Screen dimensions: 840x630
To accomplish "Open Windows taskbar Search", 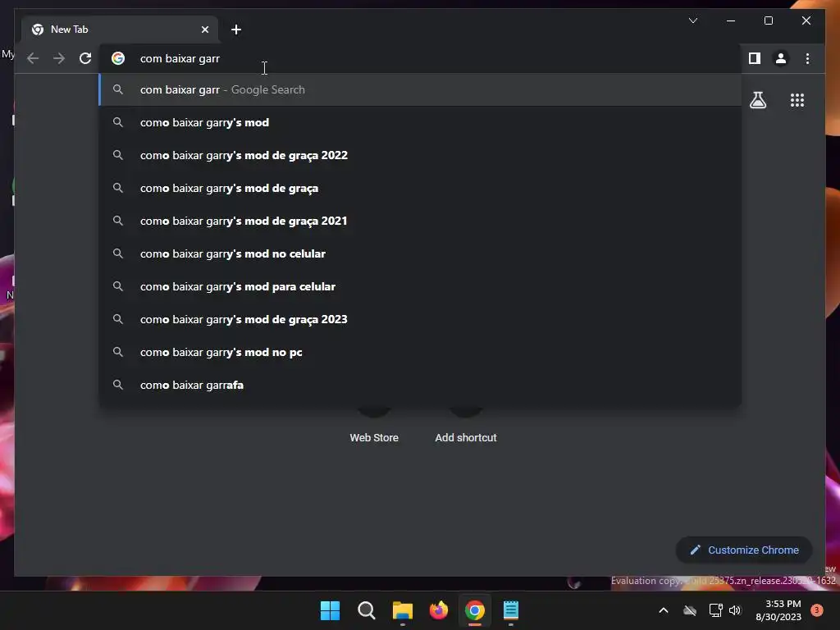I will click(x=367, y=610).
